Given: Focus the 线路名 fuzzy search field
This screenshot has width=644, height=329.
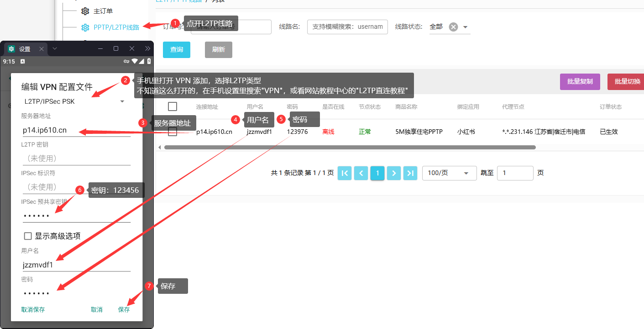Looking at the screenshot, I should click(x=347, y=27).
